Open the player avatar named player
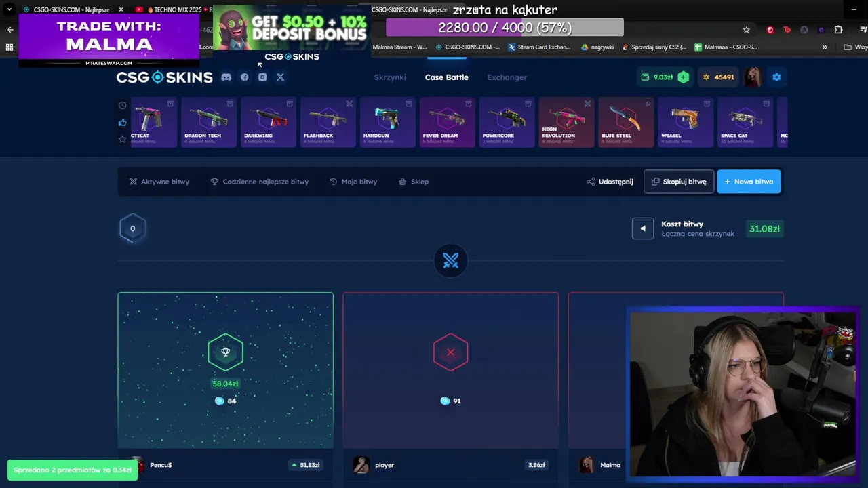The width and height of the screenshot is (868, 488). point(361,465)
